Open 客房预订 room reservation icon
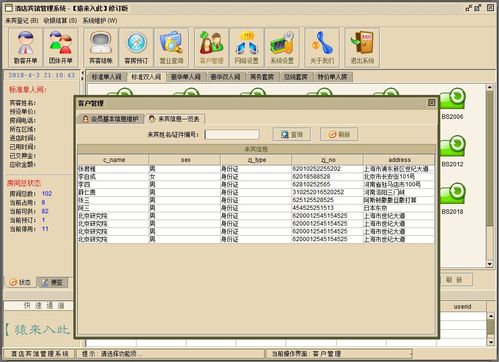499x362 pixels. [136, 47]
